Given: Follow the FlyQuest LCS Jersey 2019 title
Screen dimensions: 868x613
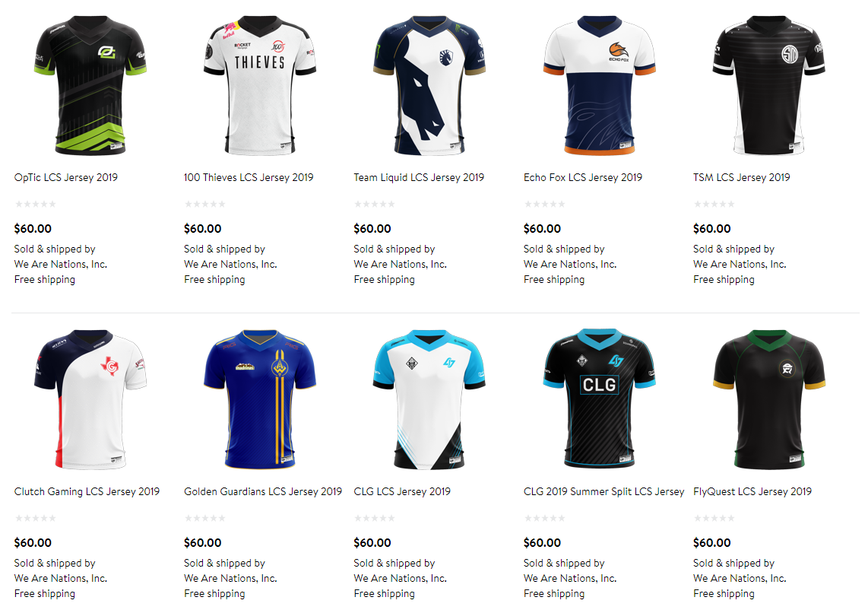Looking at the screenshot, I should click(752, 491).
